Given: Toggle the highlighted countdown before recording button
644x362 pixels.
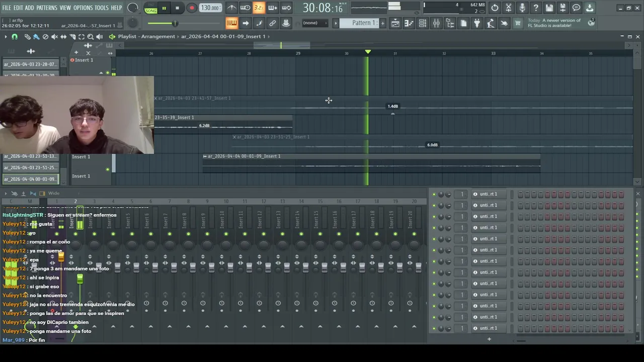Looking at the screenshot, I should [259, 8].
